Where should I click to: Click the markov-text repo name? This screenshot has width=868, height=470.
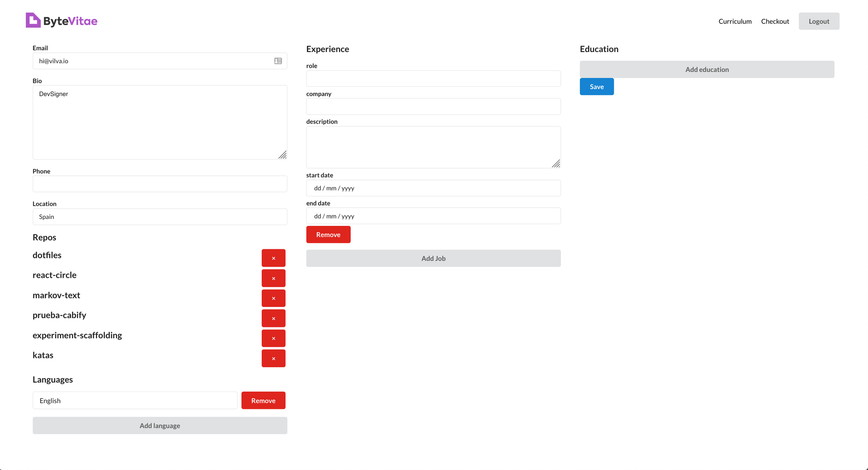(56, 295)
